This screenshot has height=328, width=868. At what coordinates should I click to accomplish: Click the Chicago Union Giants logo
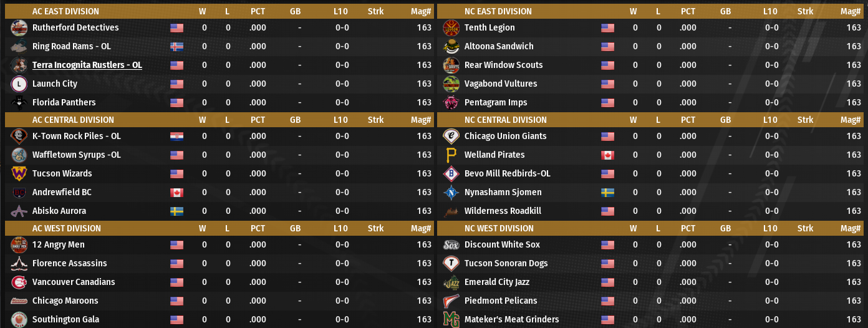point(451,137)
